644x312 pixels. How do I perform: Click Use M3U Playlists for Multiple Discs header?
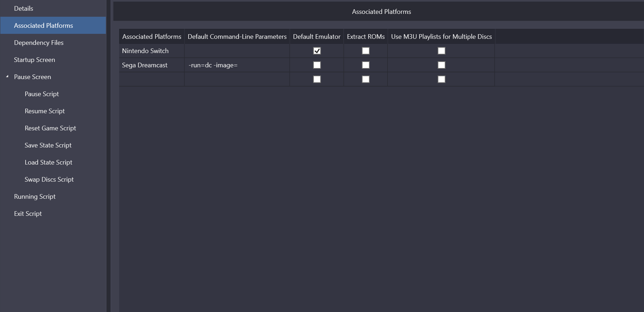point(442,37)
